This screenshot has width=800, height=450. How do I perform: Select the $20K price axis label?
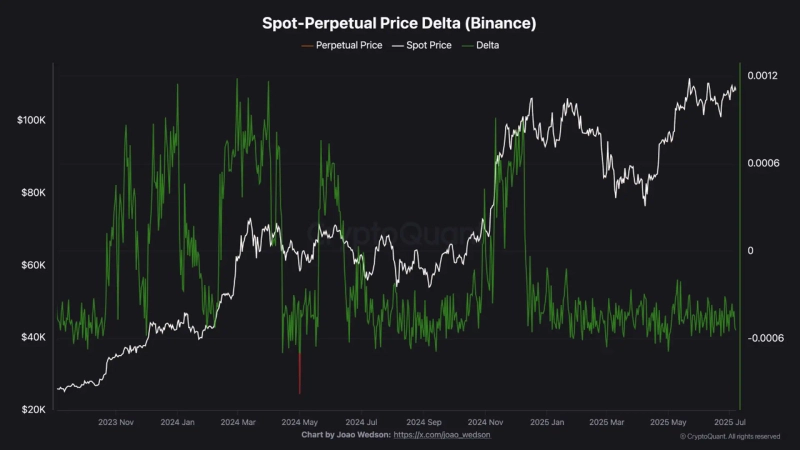click(x=32, y=410)
